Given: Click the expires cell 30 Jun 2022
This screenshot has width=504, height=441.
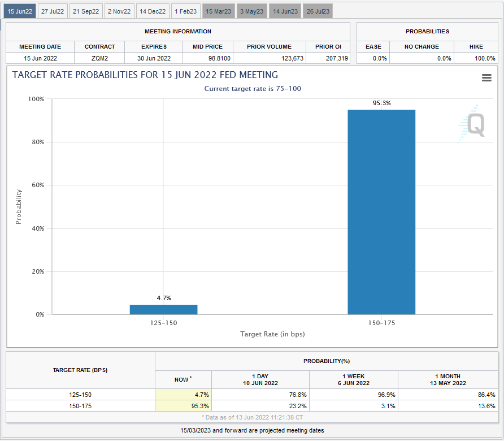Looking at the screenshot, I should (x=154, y=58).
